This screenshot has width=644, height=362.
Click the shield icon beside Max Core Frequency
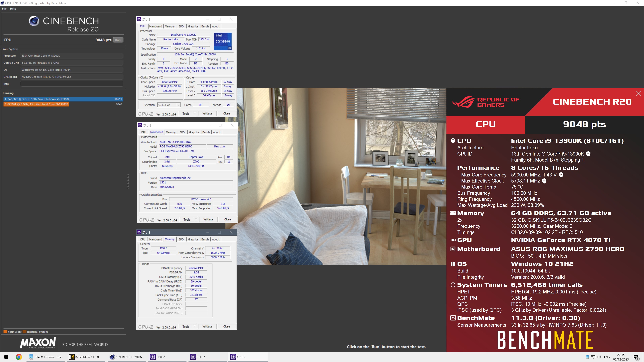click(x=561, y=175)
